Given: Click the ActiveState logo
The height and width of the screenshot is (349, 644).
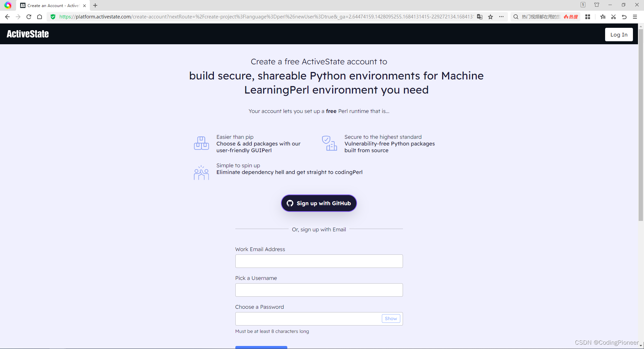Looking at the screenshot, I should tap(28, 34).
